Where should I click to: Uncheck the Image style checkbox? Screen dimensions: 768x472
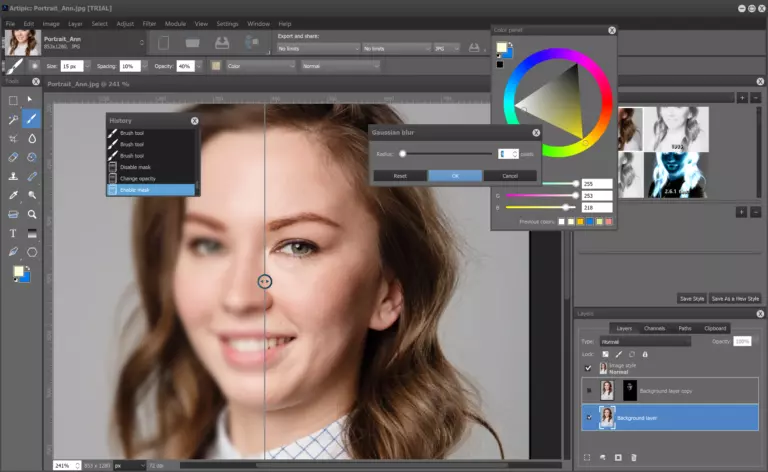click(588, 368)
